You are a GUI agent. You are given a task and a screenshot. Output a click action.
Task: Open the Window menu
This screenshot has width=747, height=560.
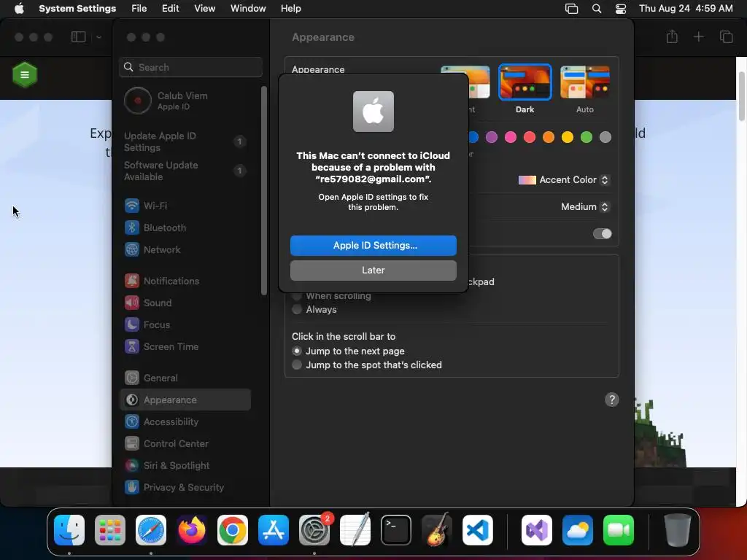click(x=248, y=9)
